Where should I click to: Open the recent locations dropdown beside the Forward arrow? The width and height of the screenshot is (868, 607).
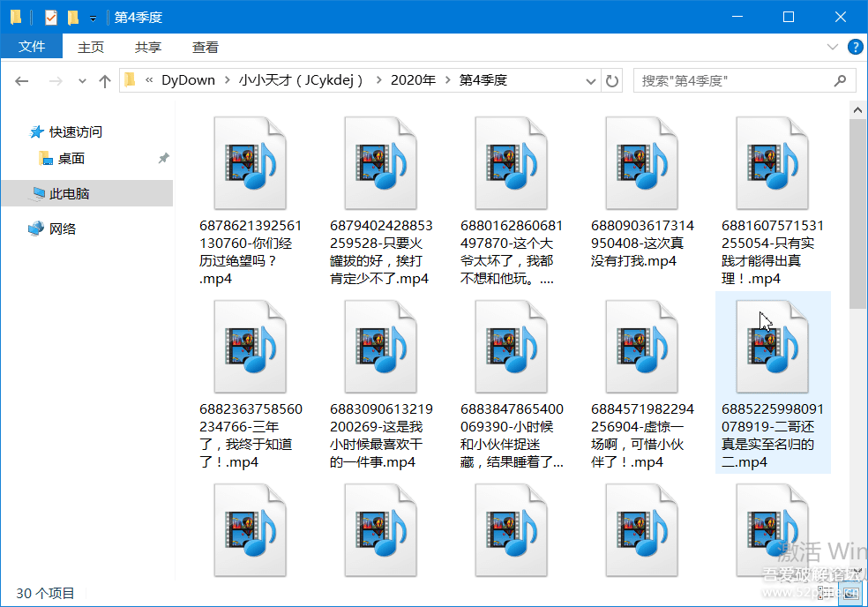coord(83,81)
